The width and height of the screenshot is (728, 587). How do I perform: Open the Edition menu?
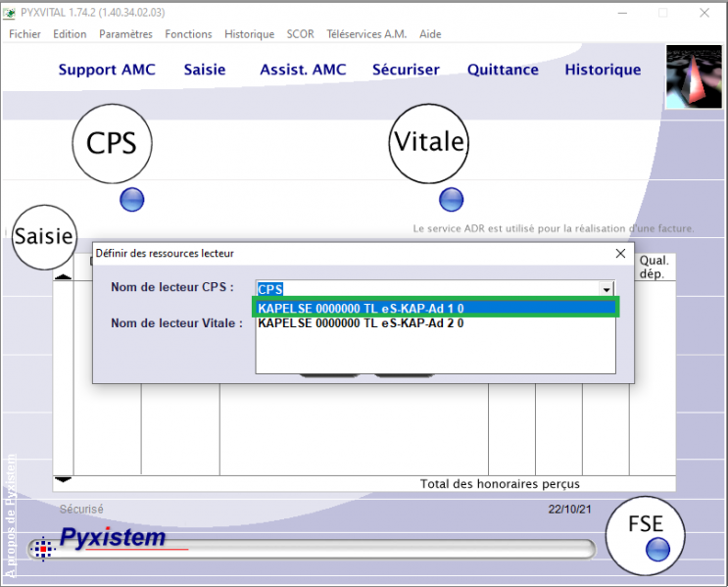tap(70, 34)
